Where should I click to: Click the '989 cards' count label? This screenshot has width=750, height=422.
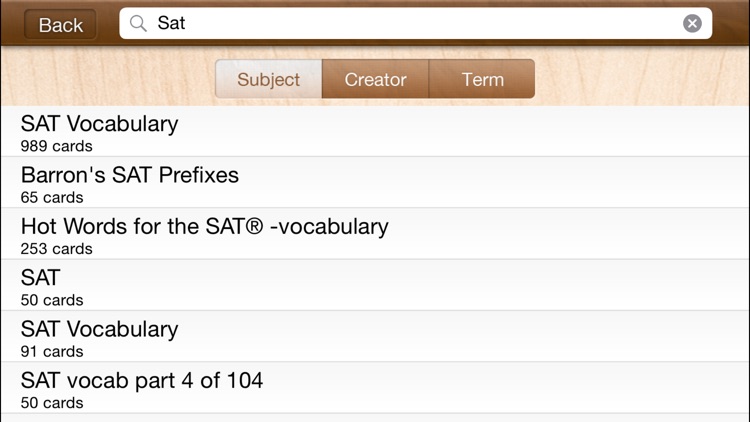point(57,146)
